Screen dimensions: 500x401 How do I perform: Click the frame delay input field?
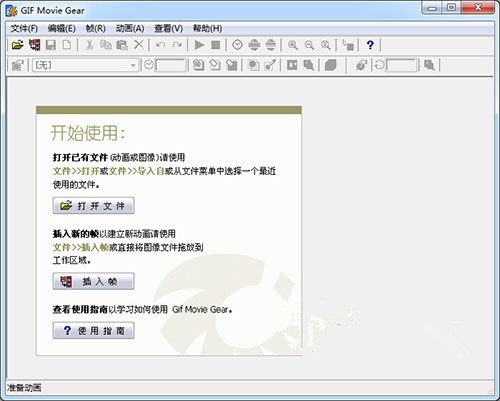pyautogui.click(x=171, y=65)
